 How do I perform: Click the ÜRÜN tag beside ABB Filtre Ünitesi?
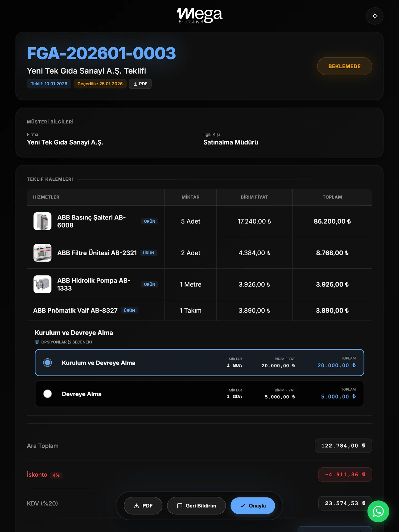pyautogui.click(x=149, y=253)
